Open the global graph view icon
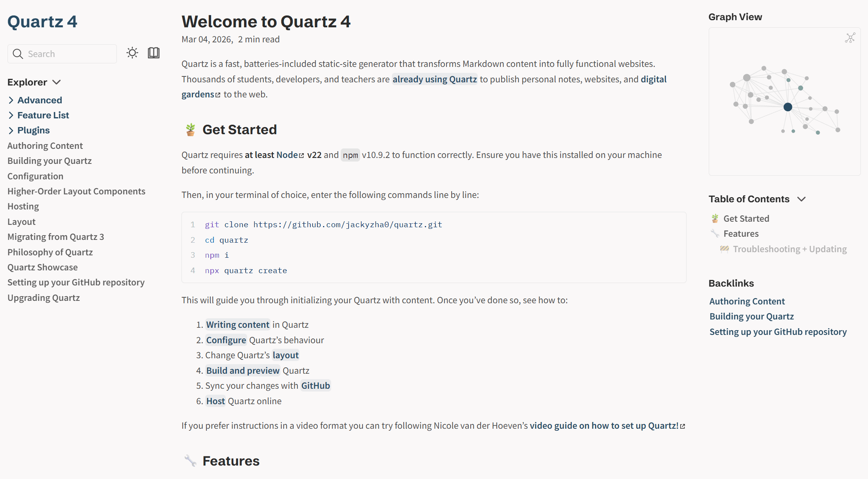The image size is (868, 479). (x=850, y=38)
